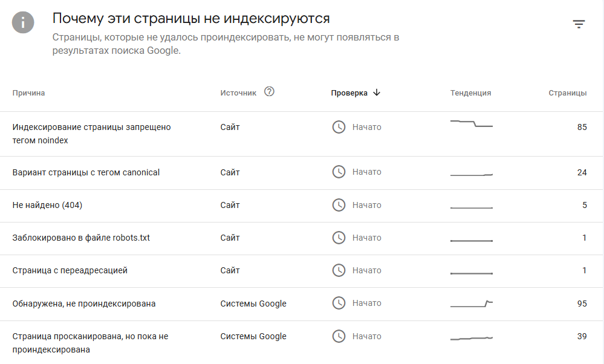Image resolution: width=604 pixels, height=364 pixels.
Task: Click the clock icon in the robots.txt row
Action: (x=339, y=238)
